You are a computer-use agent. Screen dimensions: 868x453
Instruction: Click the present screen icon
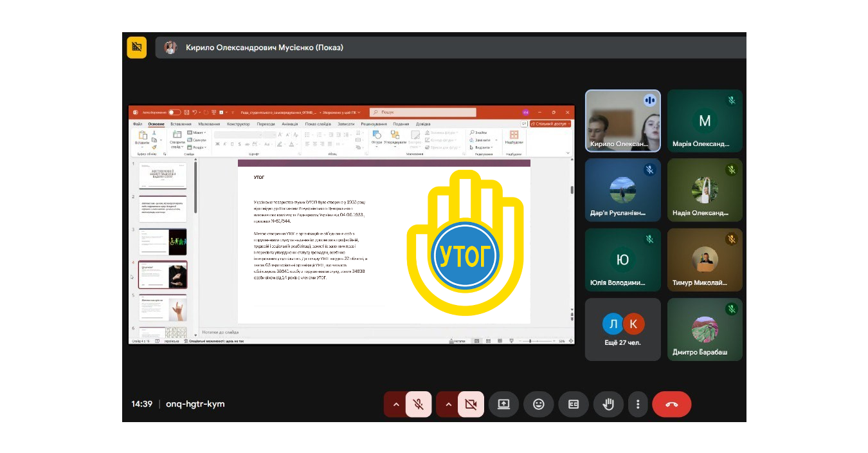point(503,404)
